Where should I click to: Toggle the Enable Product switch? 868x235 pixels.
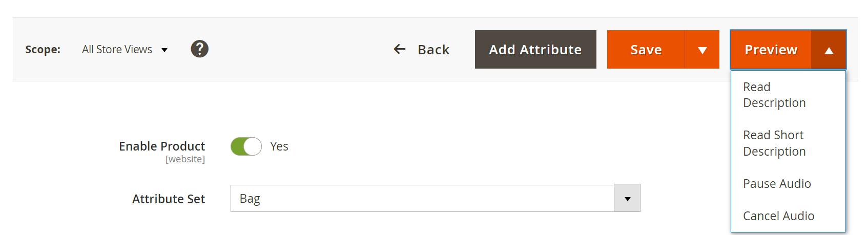pos(246,146)
